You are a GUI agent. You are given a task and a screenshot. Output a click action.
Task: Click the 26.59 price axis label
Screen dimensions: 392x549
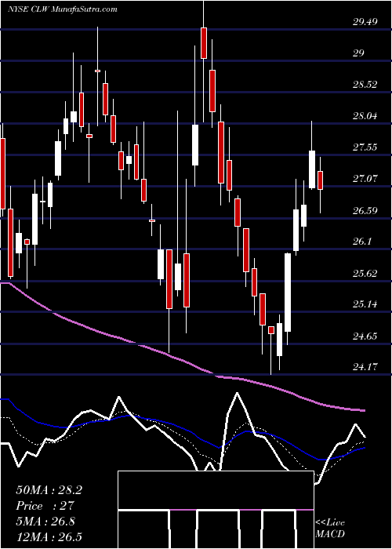point(365,210)
